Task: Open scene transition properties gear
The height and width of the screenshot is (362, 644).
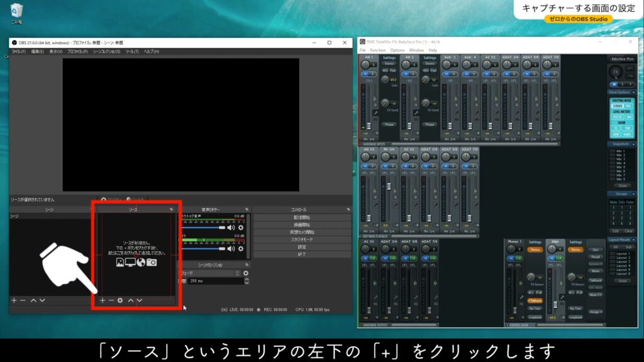Action: click(246, 273)
